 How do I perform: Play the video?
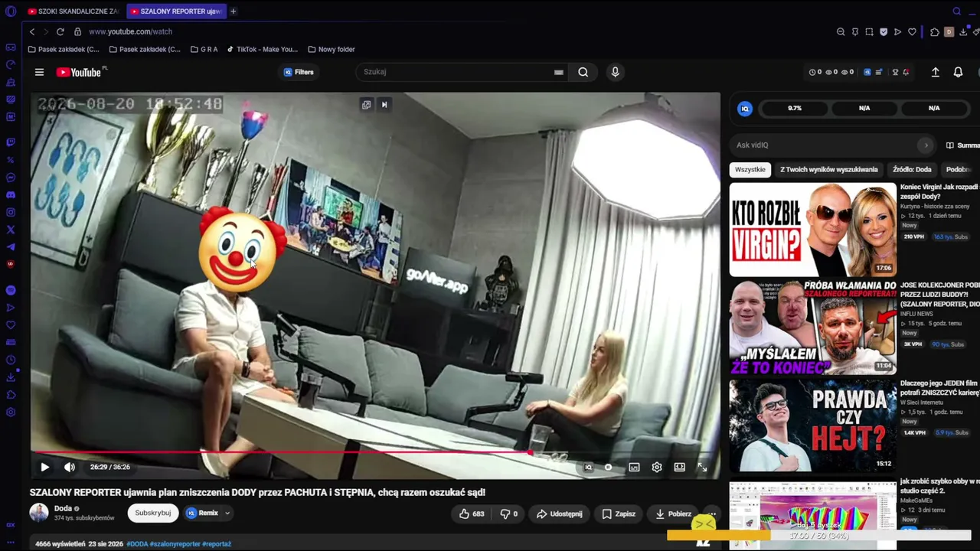pyautogui.click(x=44, y=467)
